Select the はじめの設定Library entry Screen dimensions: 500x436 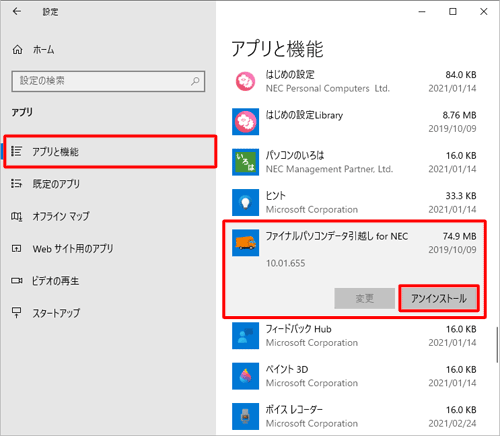[x=355, y=122]
